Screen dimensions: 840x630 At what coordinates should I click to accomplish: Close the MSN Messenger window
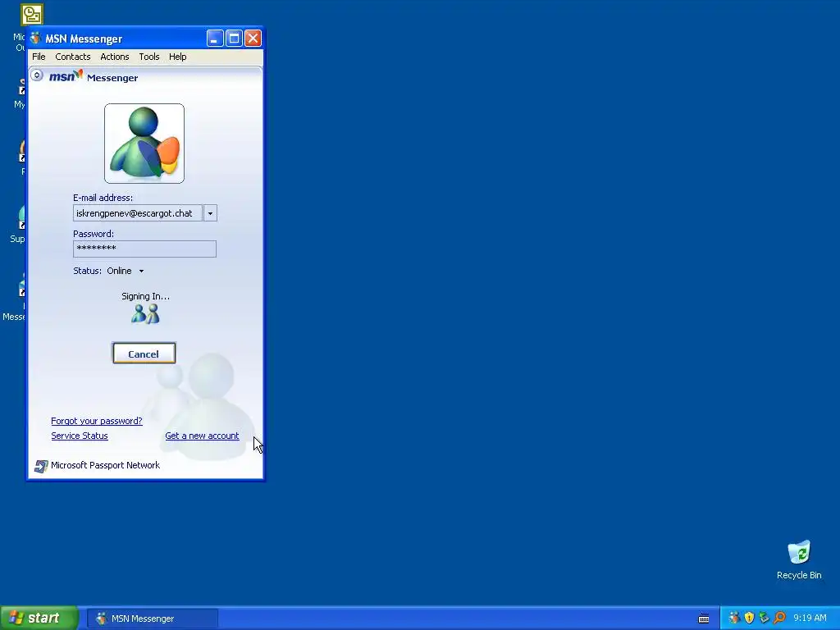point(253,39)
